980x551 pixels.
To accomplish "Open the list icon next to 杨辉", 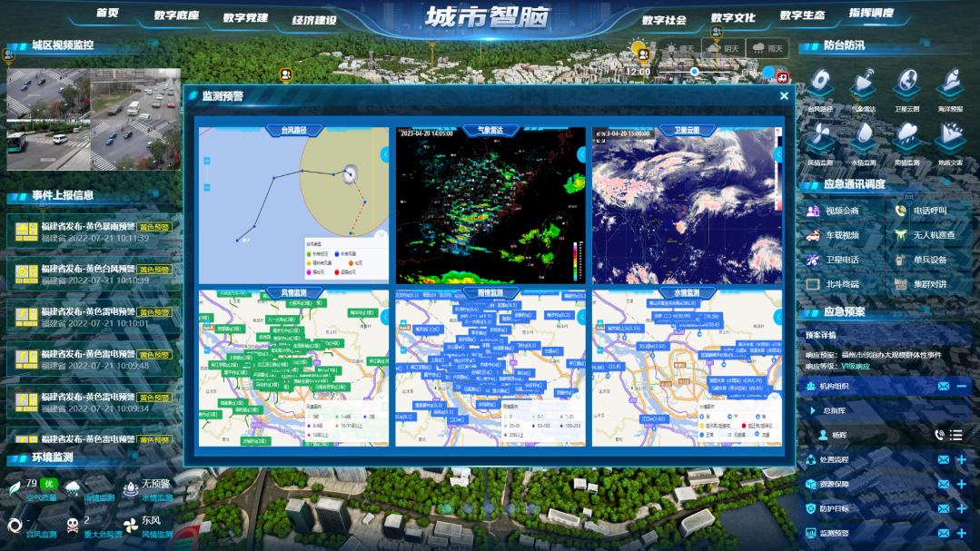I will pyautogui.click(x=956, y=435).
